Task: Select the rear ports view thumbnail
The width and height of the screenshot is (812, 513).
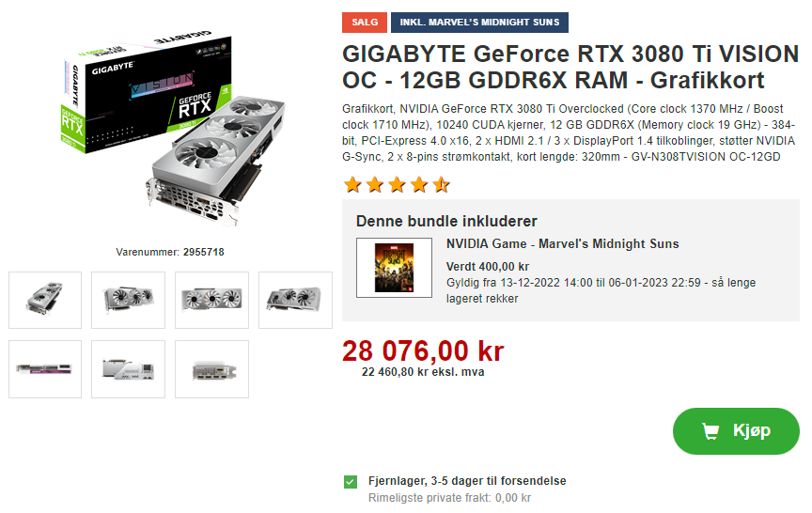Action: click(211, 369)
